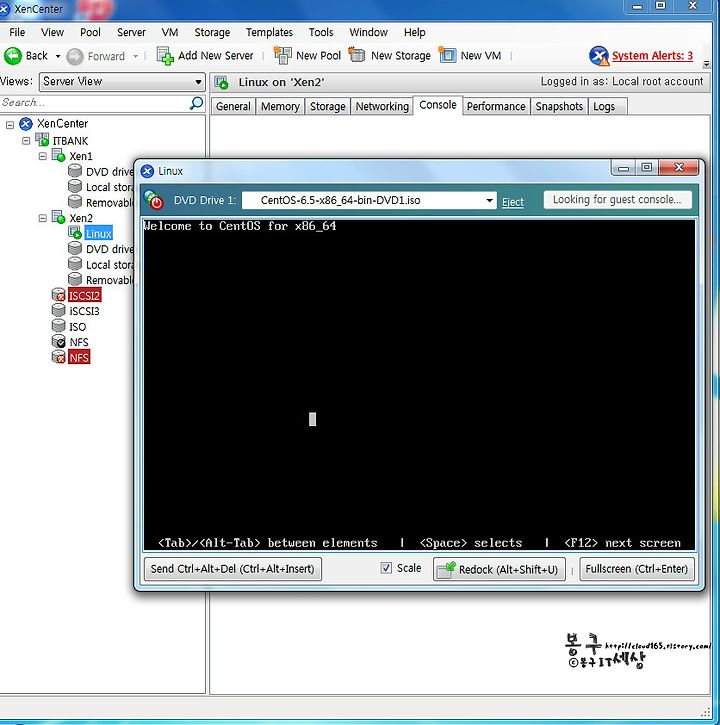Open the Storage menu
The width and height of the screenshot is (720, 725).
pos(212,32)
